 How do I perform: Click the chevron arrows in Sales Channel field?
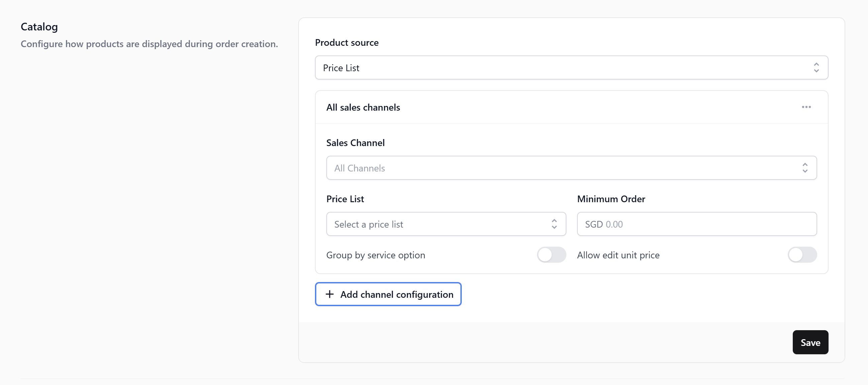pyautogui.click(x=805, y=168)
